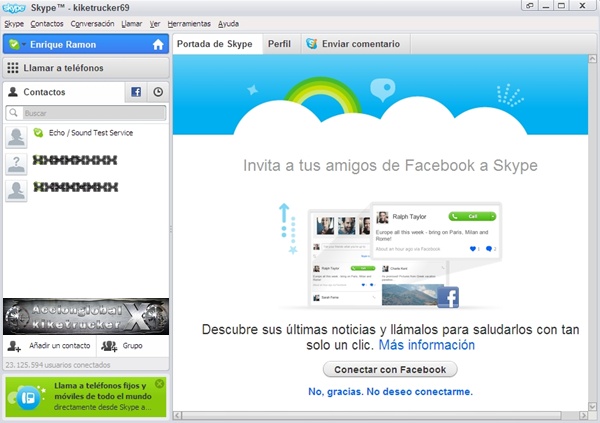Viewport: 600px width, 423px height.
Task: Show Facebook contacts tab
Action: 136,92
